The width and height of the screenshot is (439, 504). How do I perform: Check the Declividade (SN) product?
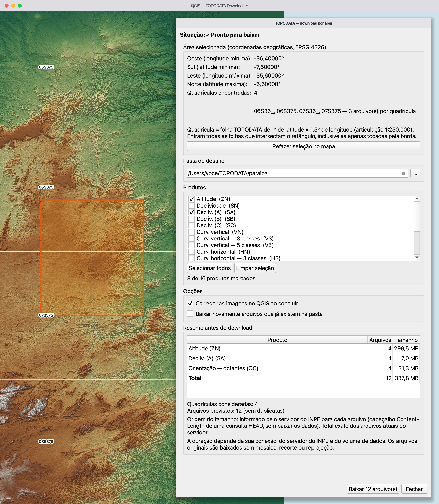click(192, 206)
